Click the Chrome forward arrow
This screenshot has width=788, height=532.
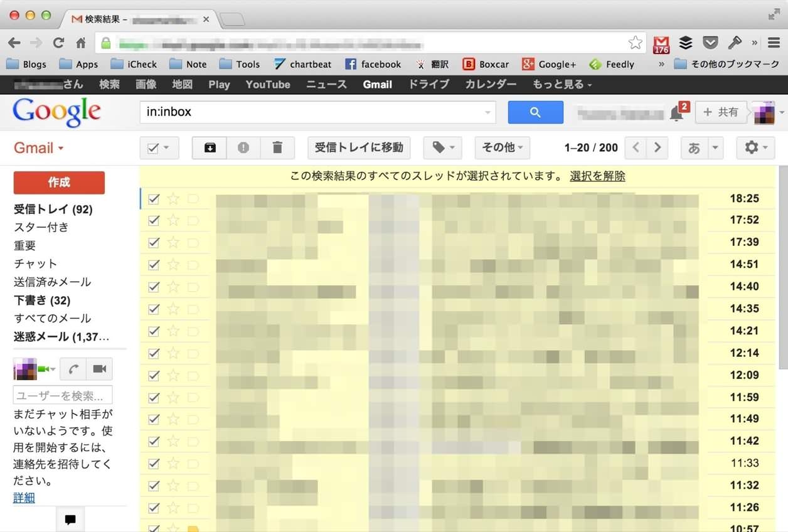coord(36,43)
